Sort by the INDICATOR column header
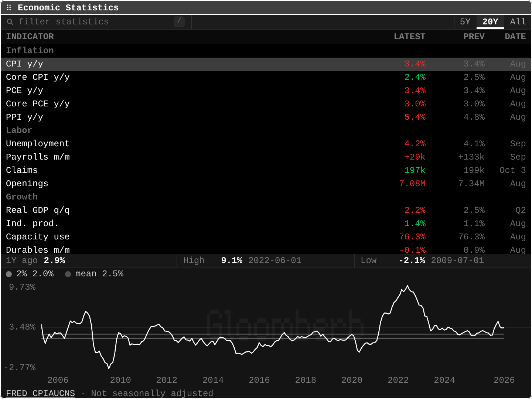 click(30, 37)
